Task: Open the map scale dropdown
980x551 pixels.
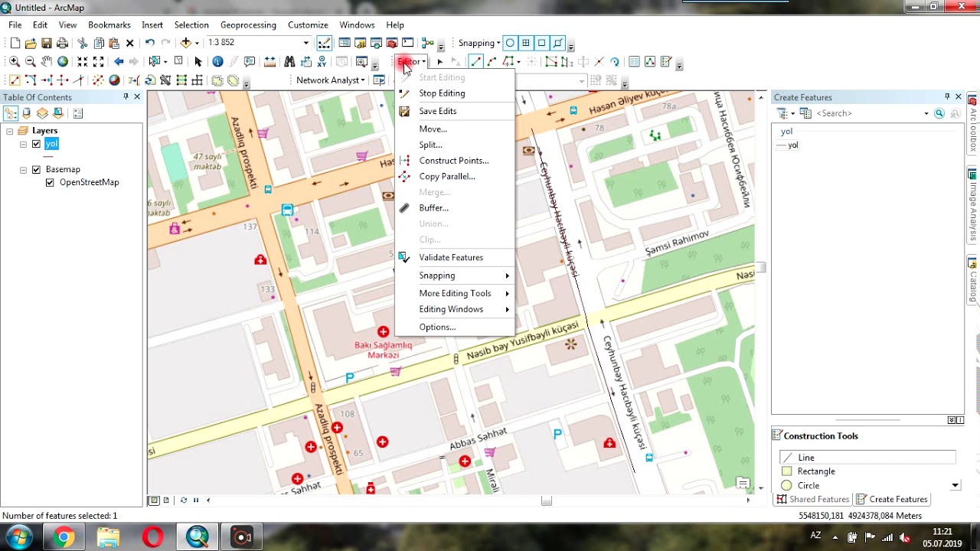Action: click(305, 43)
